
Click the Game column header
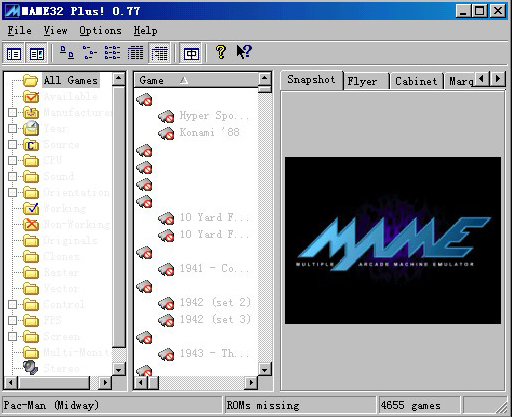coord(196,80)
